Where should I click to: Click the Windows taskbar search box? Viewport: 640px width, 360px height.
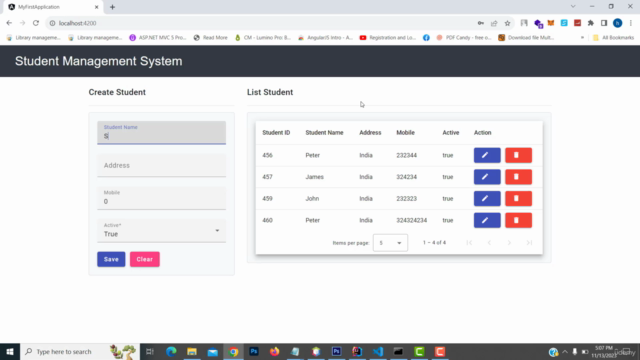pyautogui.click(x=80, y=351)
